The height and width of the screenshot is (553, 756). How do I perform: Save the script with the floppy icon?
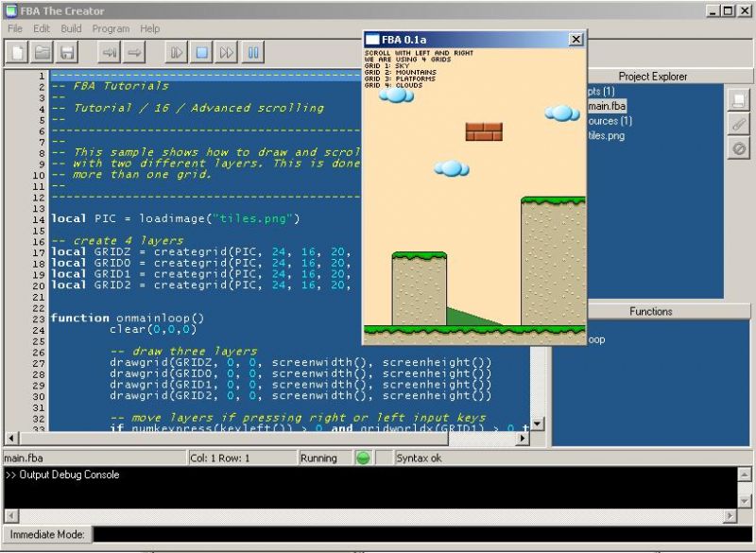(x=67, y=52)
